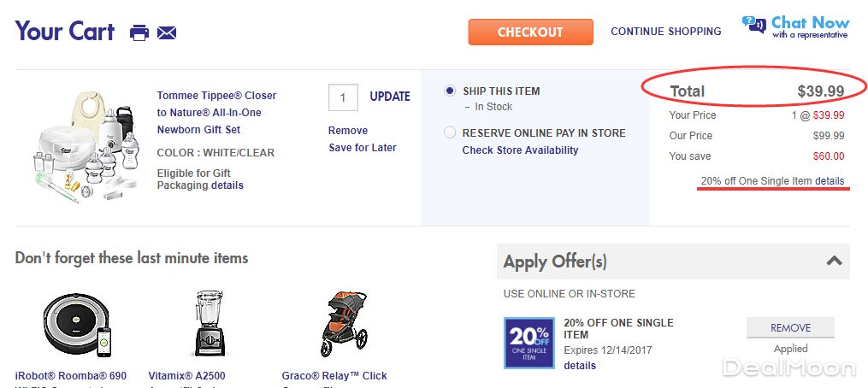Remove the applied 20% off coupon
Image resolution: width=868 pixels, height=388 pixels.
click(x=790, y=328)
